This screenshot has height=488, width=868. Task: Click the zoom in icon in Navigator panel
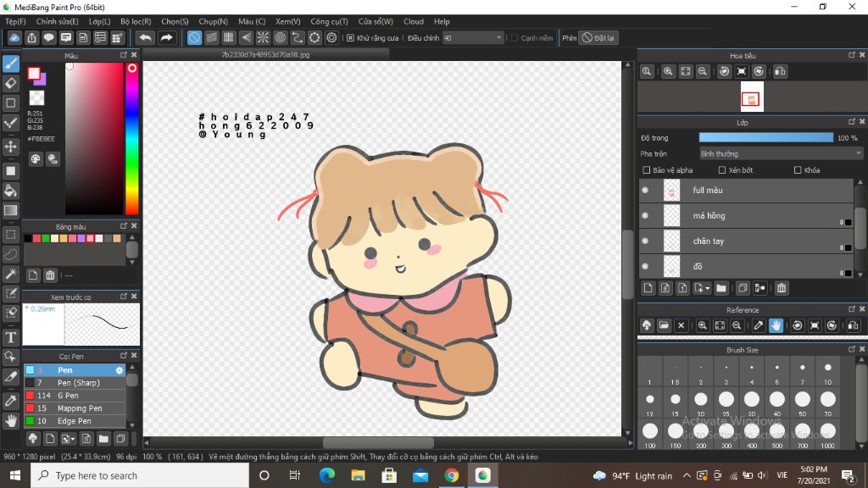click(x=668, y=71)
